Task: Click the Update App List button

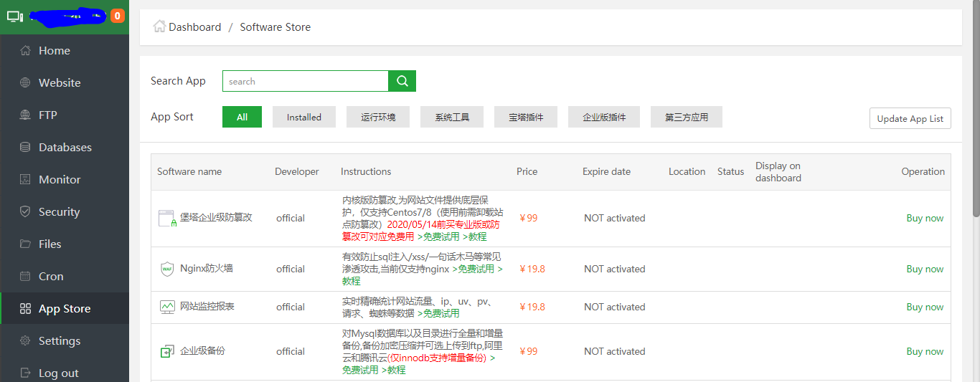Action: tap(910, 118)
